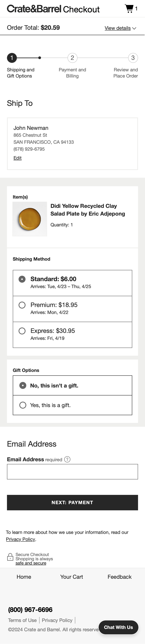
Task: Open the Feedback page
Action: click(x=119, y=577)
